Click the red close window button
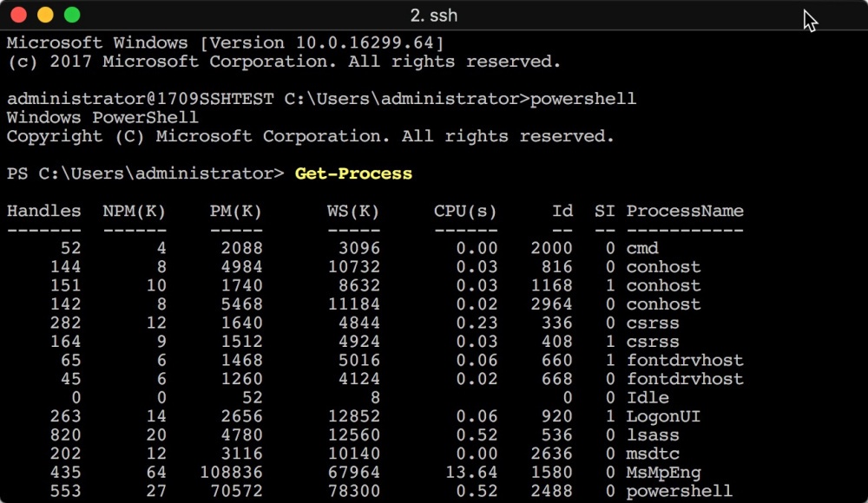The width and height of the screenshot is (868, 503). tap(19, 15)
